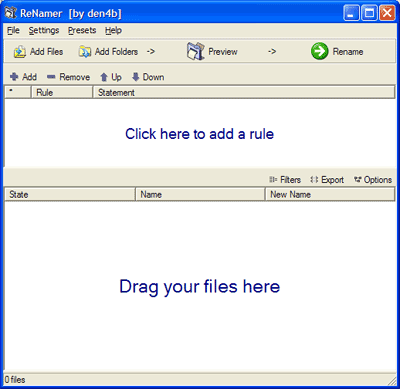Move the rule Down
The width and height of the screenshot is (400, 389).
coord(148,77)
